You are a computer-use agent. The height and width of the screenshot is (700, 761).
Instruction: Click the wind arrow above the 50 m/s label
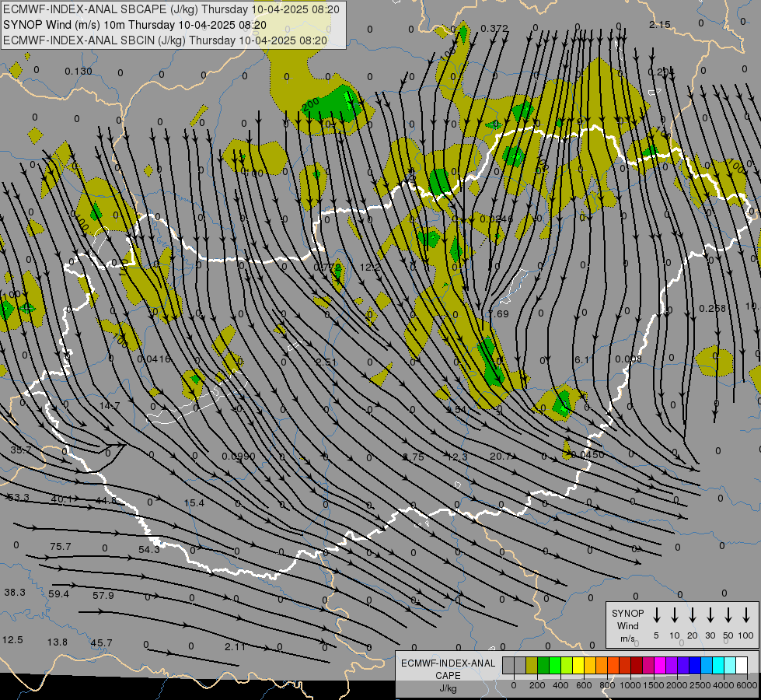(x=728, y=615)
